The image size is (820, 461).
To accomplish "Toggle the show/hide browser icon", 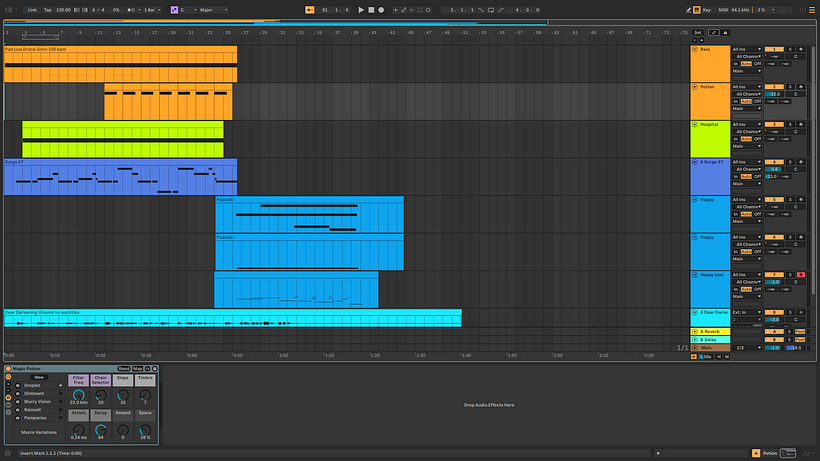I will 9,10.
